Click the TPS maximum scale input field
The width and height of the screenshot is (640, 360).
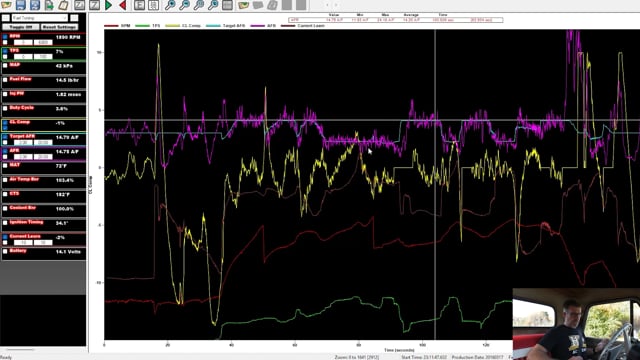[43, 57]
